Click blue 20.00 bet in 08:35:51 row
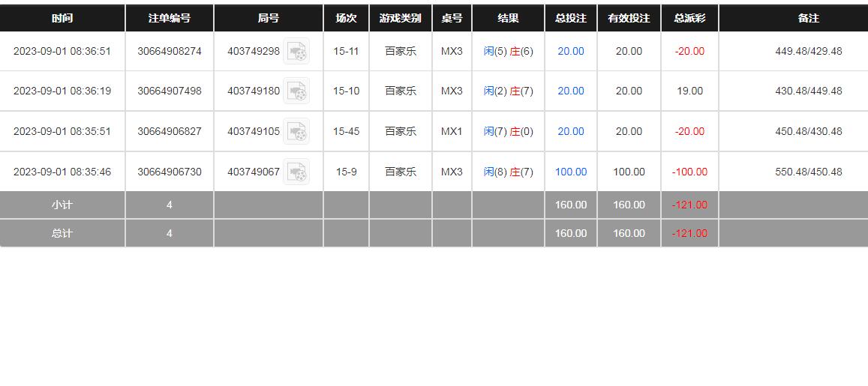This screenshot has height=386, width=868. pyautogui.click(x=571, y=131)
